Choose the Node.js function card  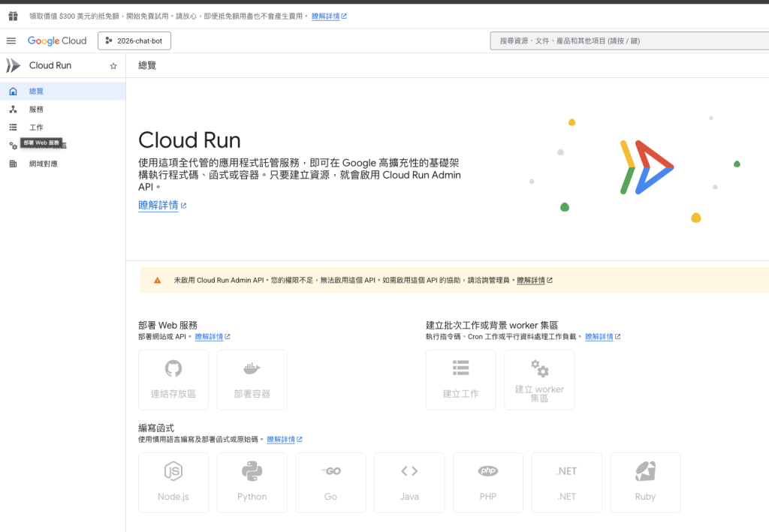(x=173, y=482)
